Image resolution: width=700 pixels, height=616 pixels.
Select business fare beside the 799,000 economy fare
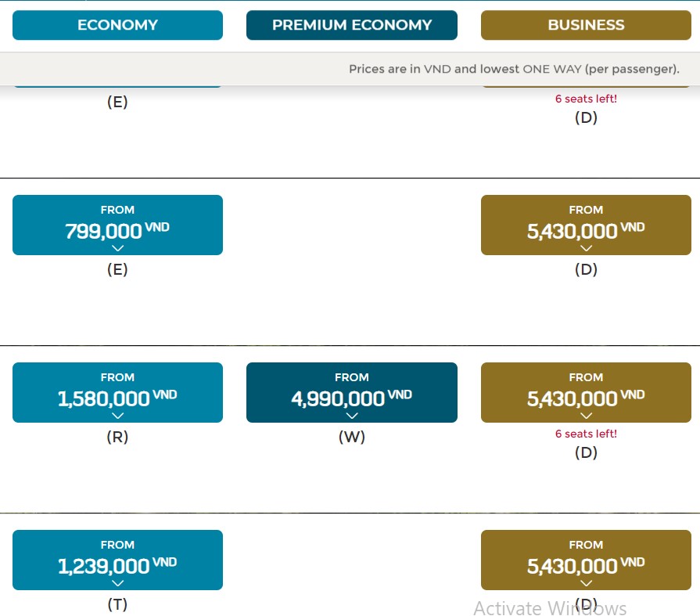586,225
